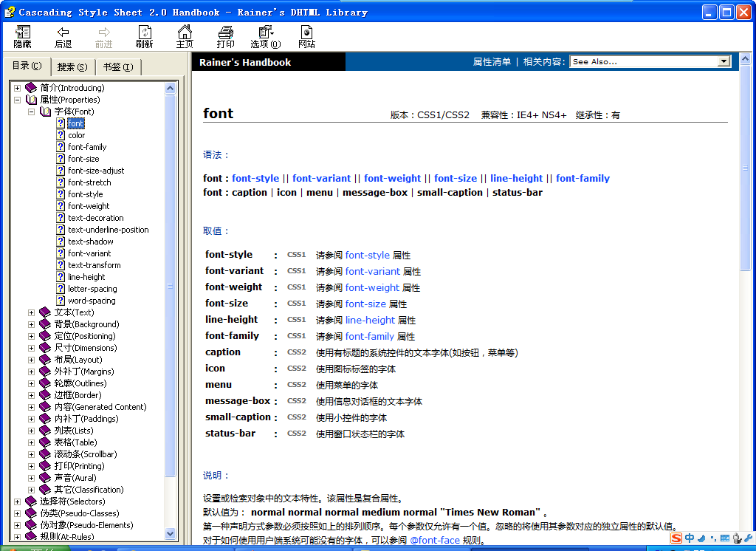Click the page icon beside font-family

click(x=61, y=147)
